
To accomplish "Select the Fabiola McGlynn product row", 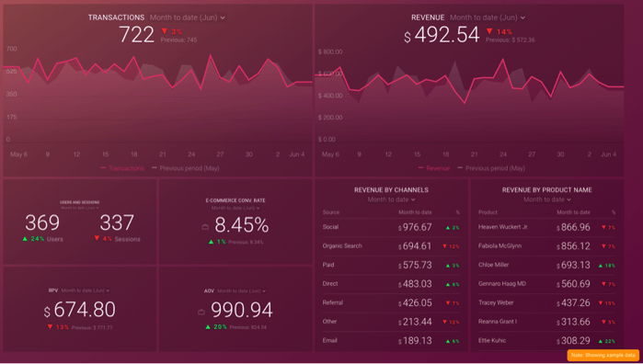I will coord(547,246).
